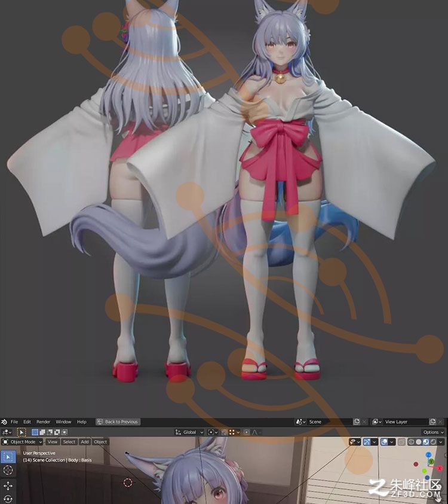Click the new scene icon
This screenshot has height=504, width=448.
[x=357, y=421]
